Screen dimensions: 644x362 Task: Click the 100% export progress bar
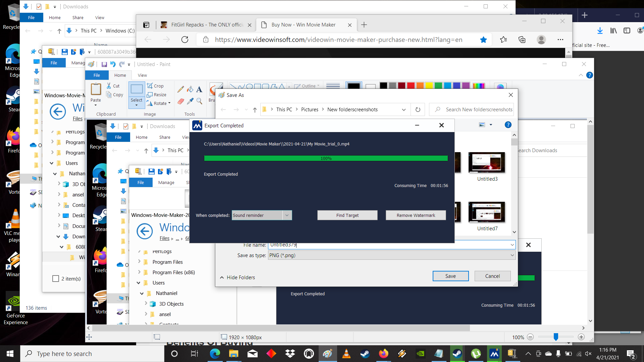coord(326,158)
